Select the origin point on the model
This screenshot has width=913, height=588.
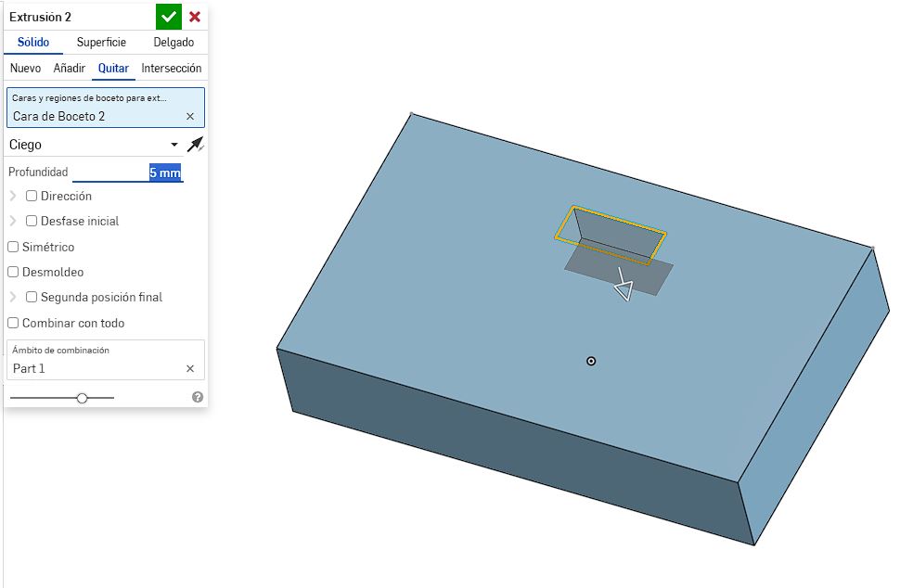pyautogui.click(x=591, y=361)
